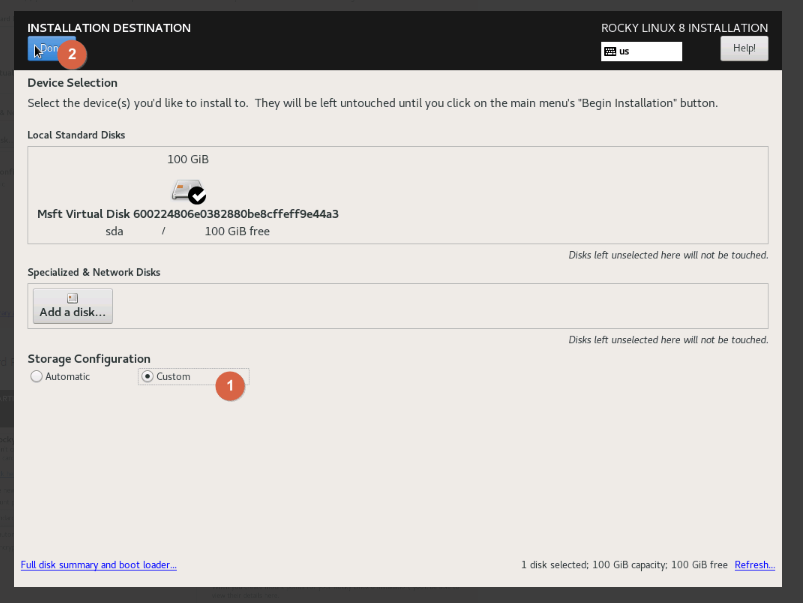Click the Add a disk... button
The image size is (803, 603).
click(x=73, y=306)
